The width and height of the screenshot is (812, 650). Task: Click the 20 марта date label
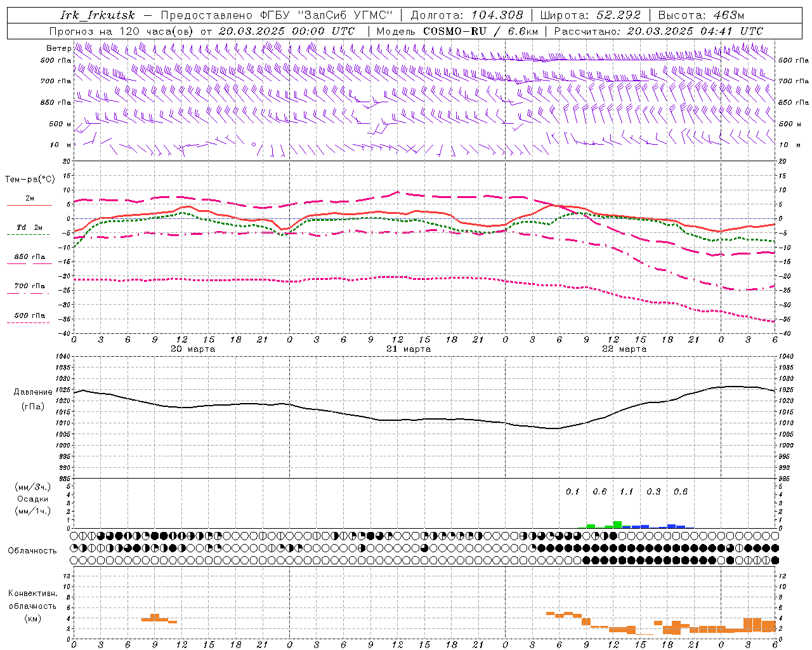[193, 349]
